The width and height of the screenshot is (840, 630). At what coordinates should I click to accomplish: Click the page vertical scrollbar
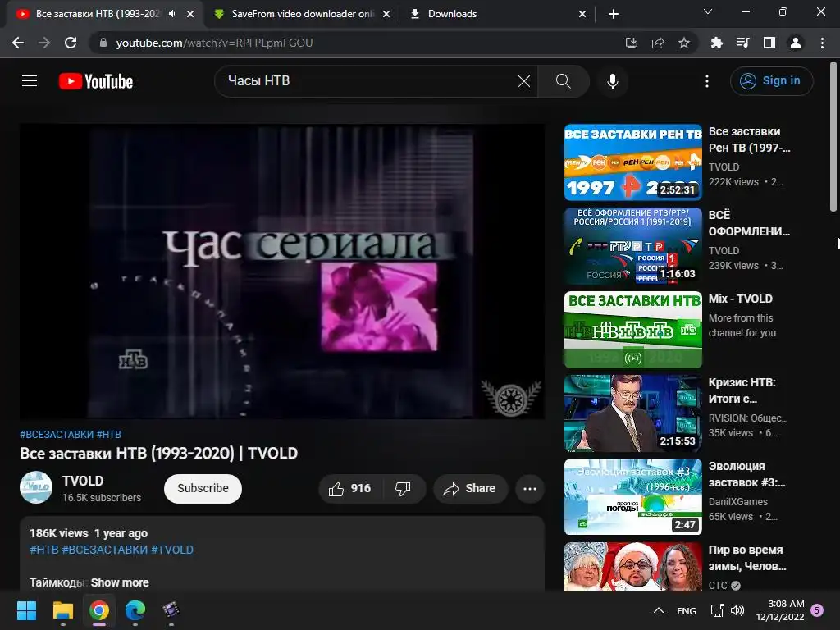click(x=833, y=138)
